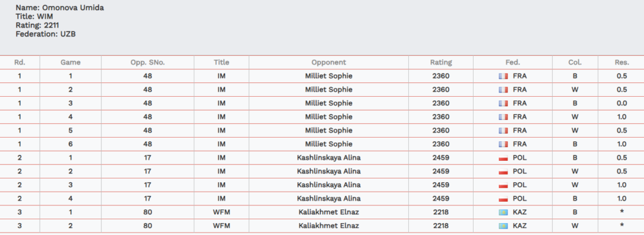Click the Fed. column header
The image size is (644, 235).
(x=513, y=62)
